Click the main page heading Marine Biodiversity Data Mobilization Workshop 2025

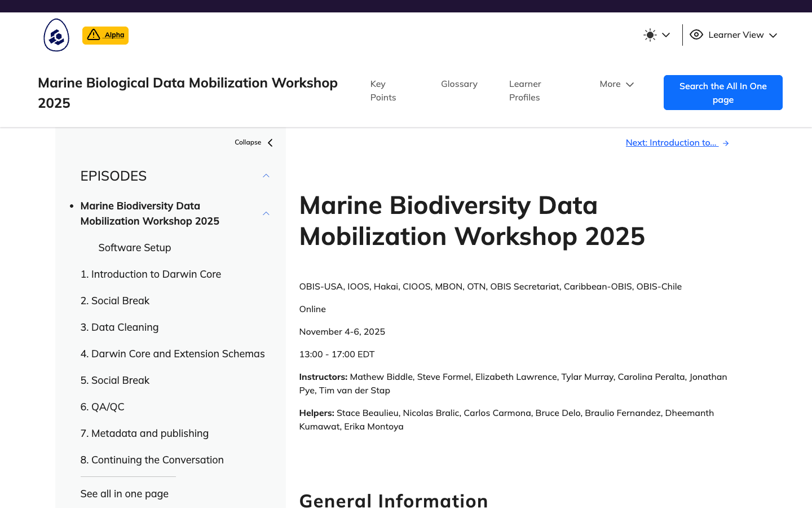[472, 221]
